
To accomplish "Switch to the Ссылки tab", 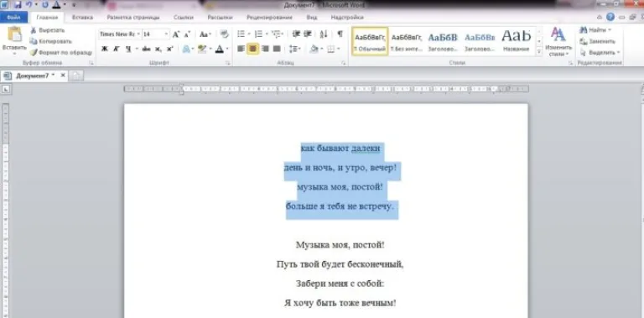I will tap(183, 18).
